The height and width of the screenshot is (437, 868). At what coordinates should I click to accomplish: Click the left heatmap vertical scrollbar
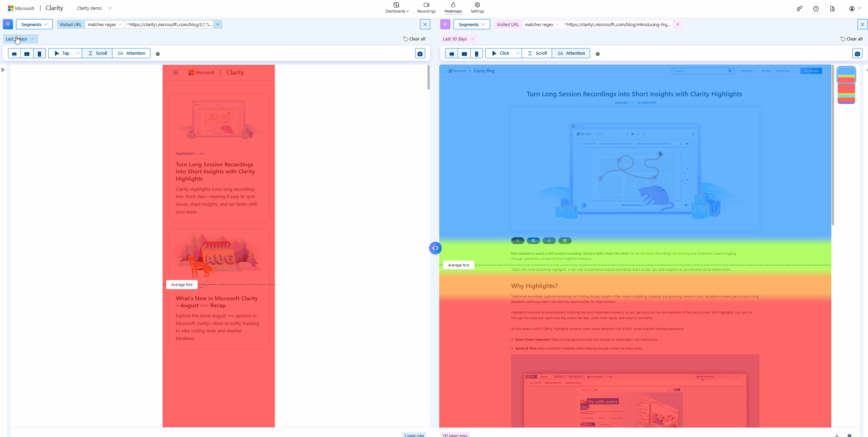point(428,77)
